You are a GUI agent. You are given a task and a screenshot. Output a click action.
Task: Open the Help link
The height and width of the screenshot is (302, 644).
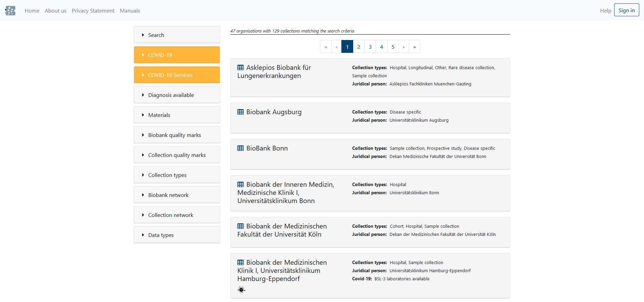606,11
